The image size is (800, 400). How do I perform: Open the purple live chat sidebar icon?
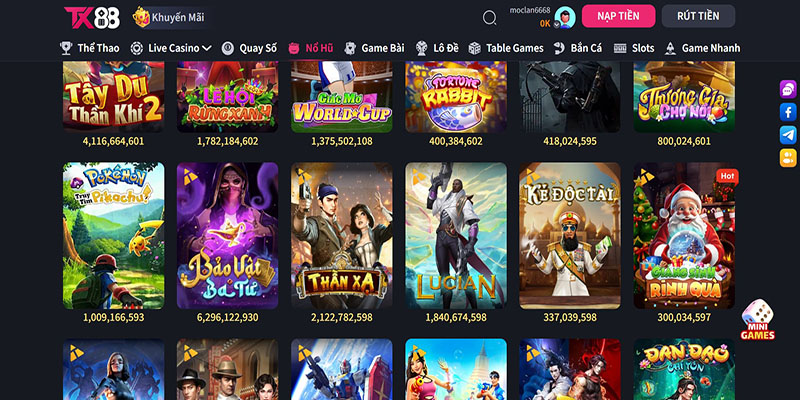click(x=788, y=89)
